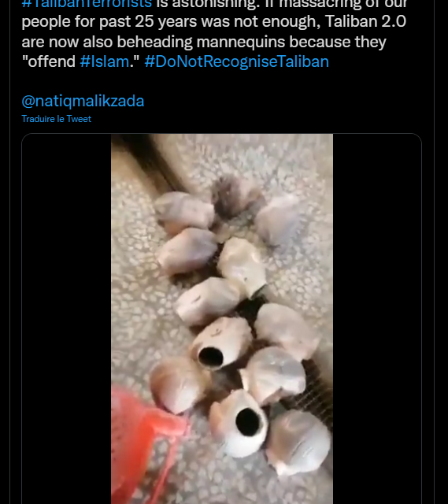Click the upper mannequin head with a black hole
The image size is (448, 504).
(221, 343)
